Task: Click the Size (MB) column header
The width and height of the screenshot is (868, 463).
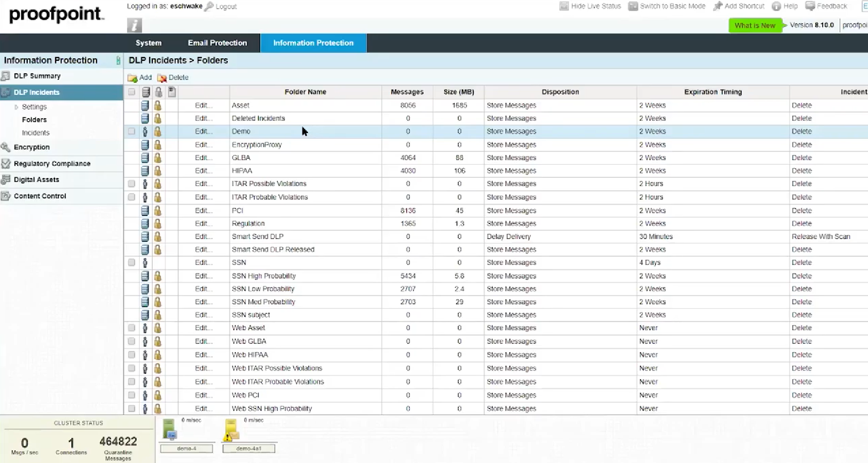Action: [459, 92]
